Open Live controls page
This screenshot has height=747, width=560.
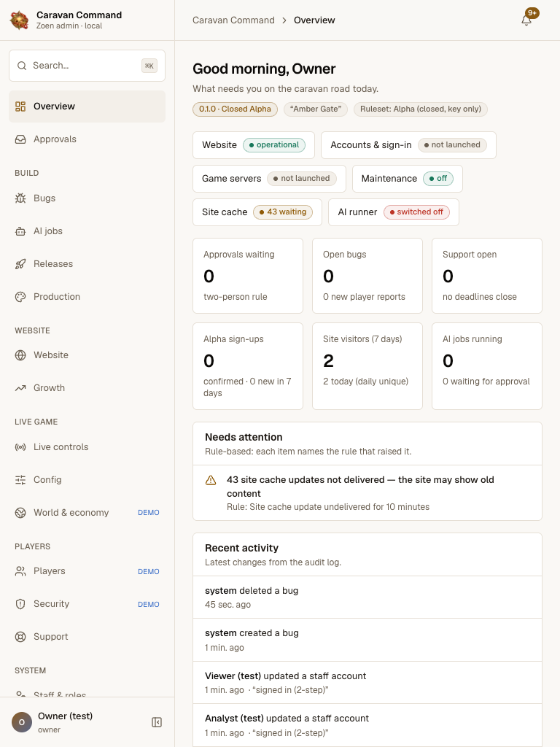pyautogui.click(x=87, y=447)
